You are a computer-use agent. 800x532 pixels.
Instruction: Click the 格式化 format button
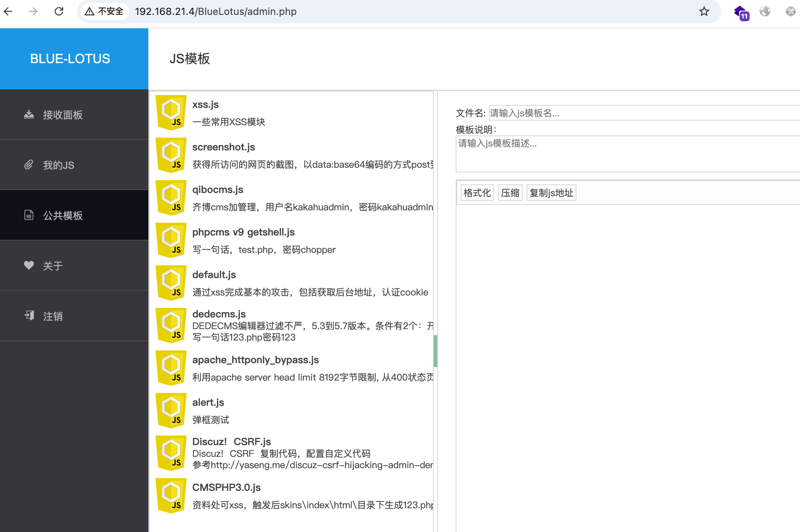coord(477,193)
